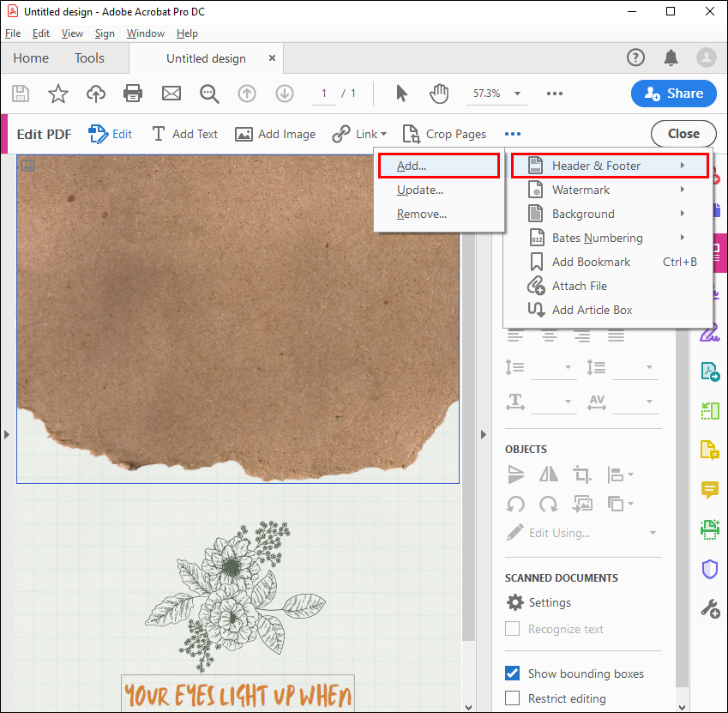Enable Restrict editing checkbox
The height and width of the screenshot is (713, 728).
pyautogui.click(x=512, y=698)
